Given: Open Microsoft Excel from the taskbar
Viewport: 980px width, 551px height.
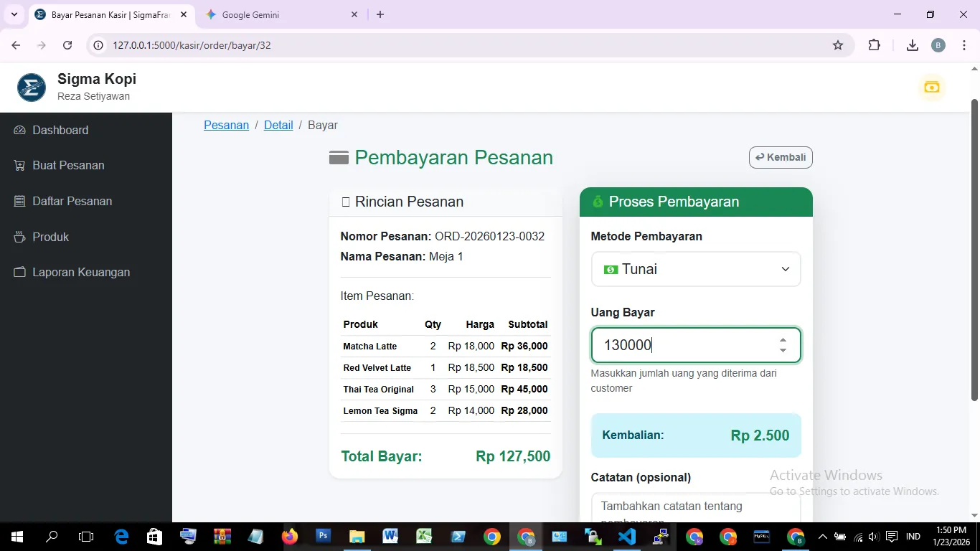Looking at the screenshot, I should point(424,537).
